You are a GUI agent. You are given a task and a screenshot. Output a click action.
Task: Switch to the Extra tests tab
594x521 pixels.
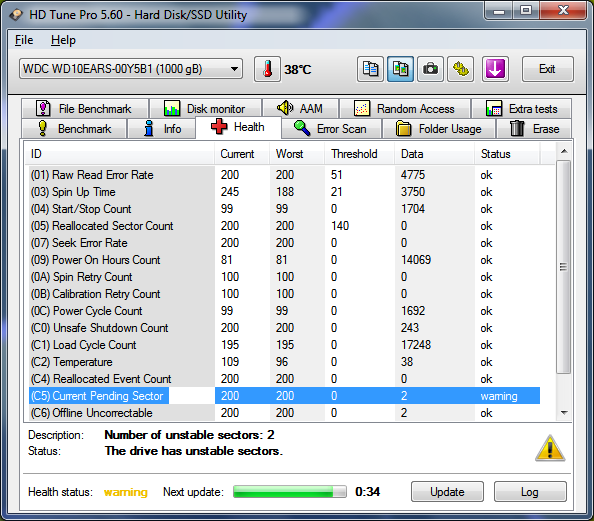522,109
